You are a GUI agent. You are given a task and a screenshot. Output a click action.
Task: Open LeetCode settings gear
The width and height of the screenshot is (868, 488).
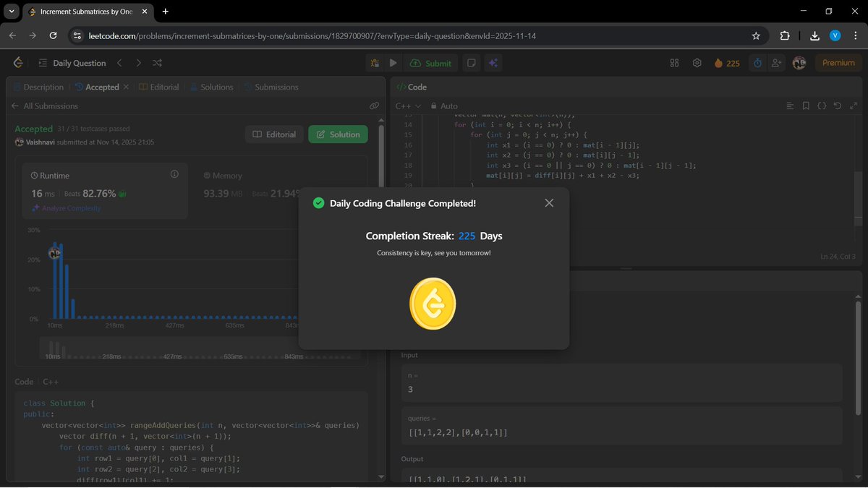click(x=697, y=63)
